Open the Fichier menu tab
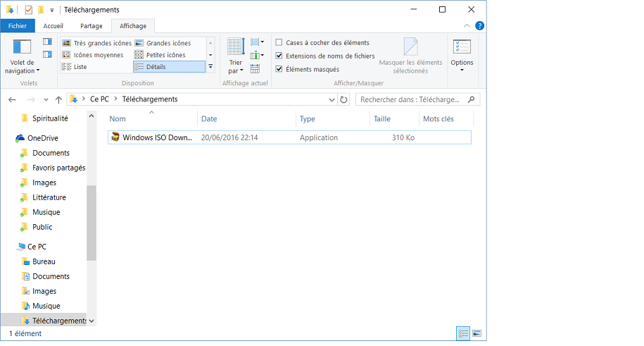 [x=18, y=26]
